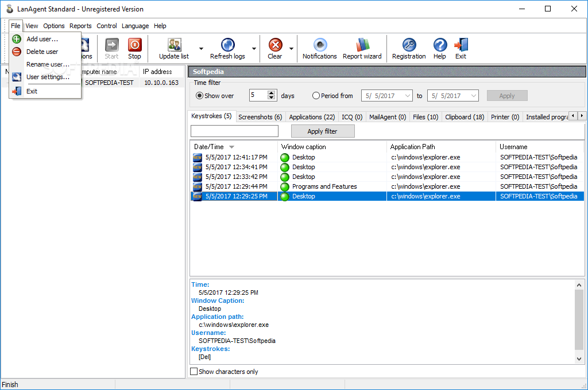
Task: Click the File menu in menu bar
Action: 16,26
